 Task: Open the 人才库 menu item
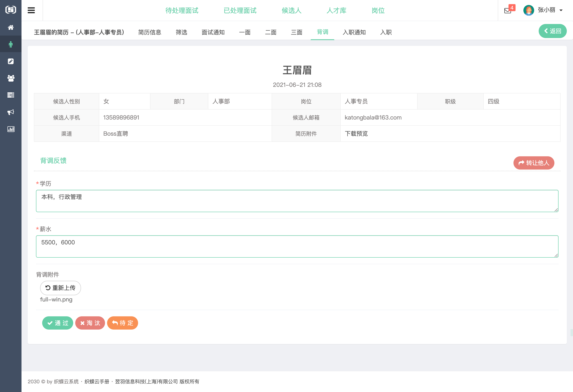point(336,10)
